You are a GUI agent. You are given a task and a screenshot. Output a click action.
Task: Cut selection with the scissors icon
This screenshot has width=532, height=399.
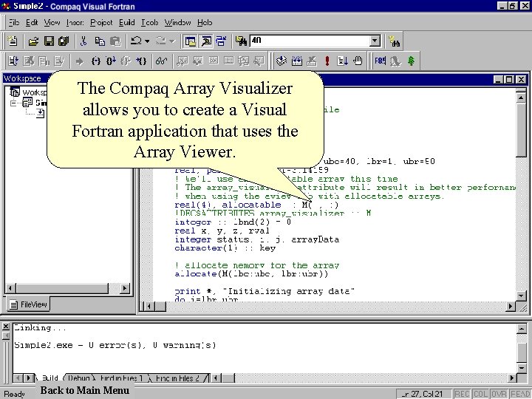pos(83,41)
